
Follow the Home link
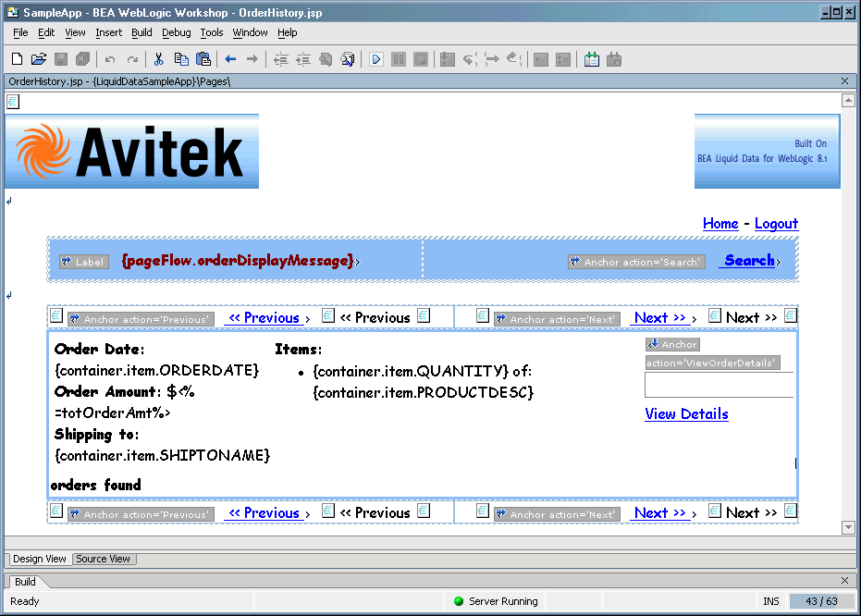720,224
